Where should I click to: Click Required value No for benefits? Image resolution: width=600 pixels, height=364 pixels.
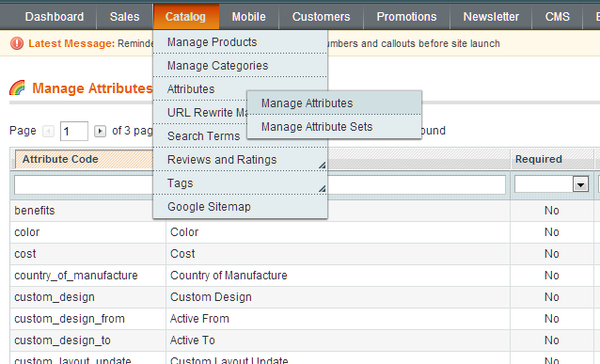click(552, 211)
